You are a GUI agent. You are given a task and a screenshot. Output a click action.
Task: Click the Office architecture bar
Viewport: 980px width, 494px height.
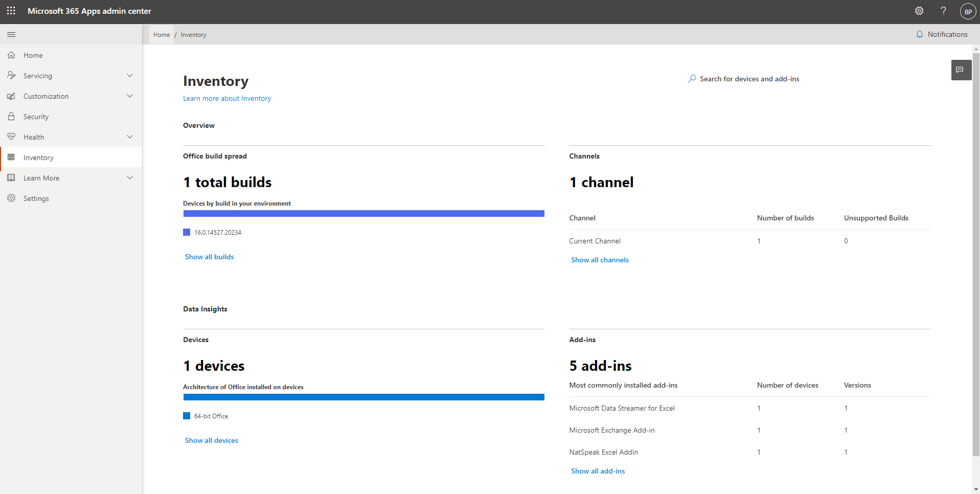(x=363, y=397)
